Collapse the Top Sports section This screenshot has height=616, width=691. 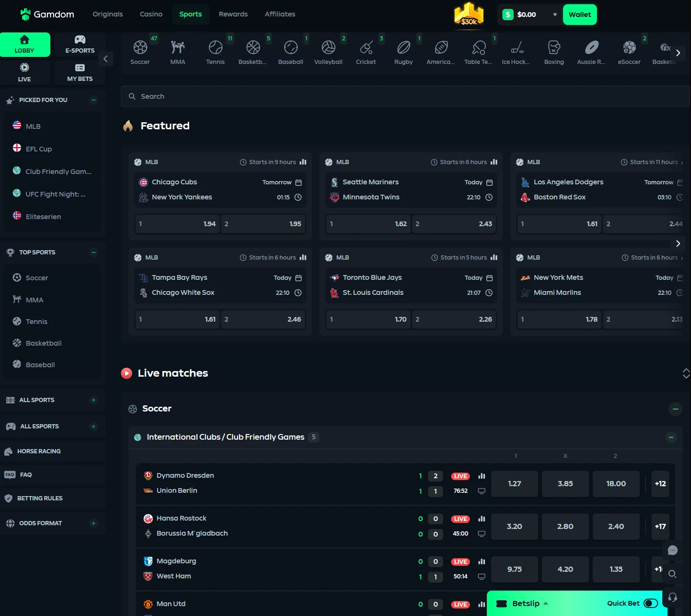[x=94, y=252]
